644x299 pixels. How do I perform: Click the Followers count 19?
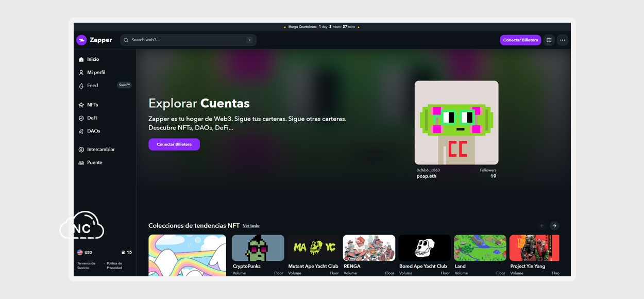tap(493, 176)
